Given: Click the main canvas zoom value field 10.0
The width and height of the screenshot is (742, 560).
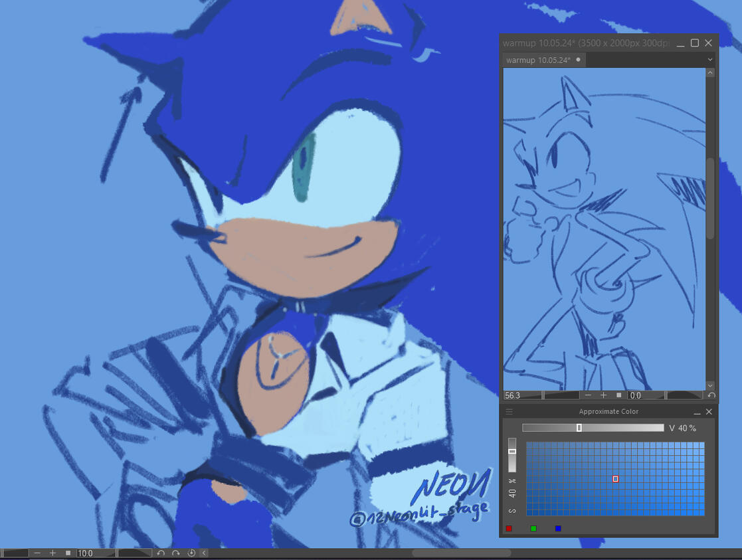Looking at the screenshot, I should point(95,553).
